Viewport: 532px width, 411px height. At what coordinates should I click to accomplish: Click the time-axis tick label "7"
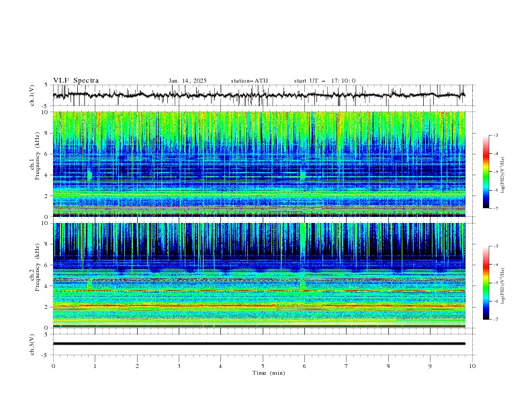(347, 366)
